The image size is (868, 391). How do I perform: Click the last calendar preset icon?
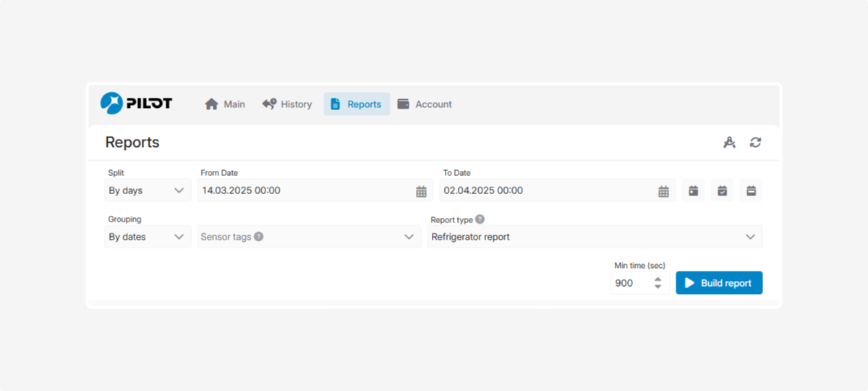751,190
